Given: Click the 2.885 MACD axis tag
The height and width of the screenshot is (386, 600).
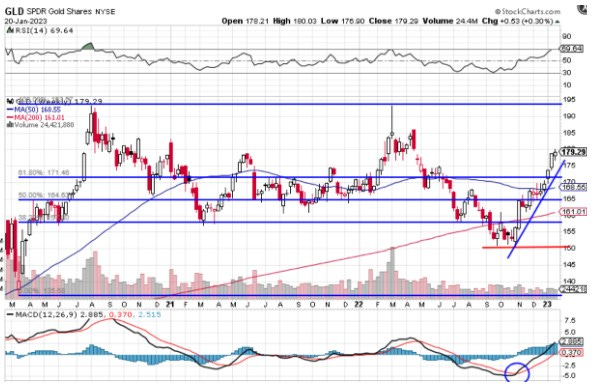Looking at the screenshot, I should 572,341.
